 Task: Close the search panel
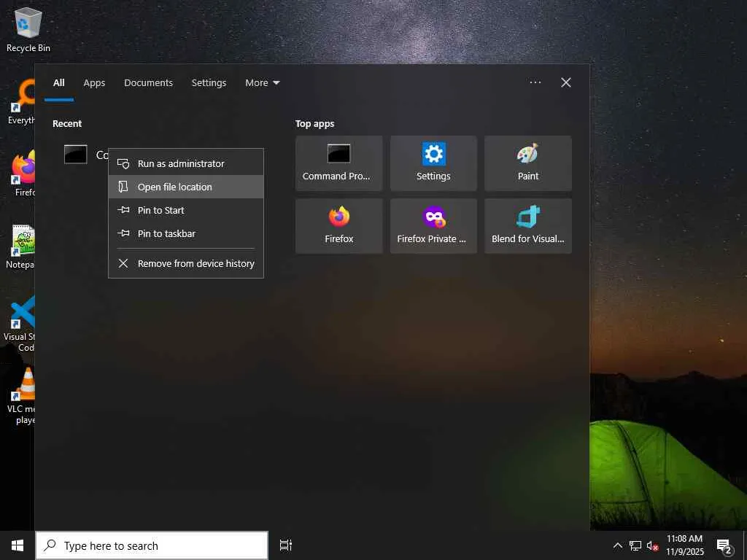coord(566,82)
